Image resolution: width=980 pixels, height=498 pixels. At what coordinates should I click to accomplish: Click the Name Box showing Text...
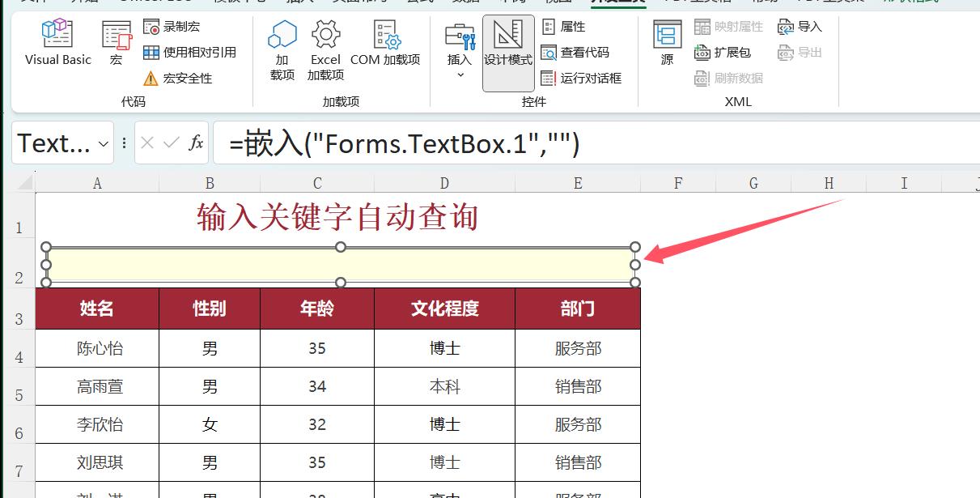tap(54, 143)
